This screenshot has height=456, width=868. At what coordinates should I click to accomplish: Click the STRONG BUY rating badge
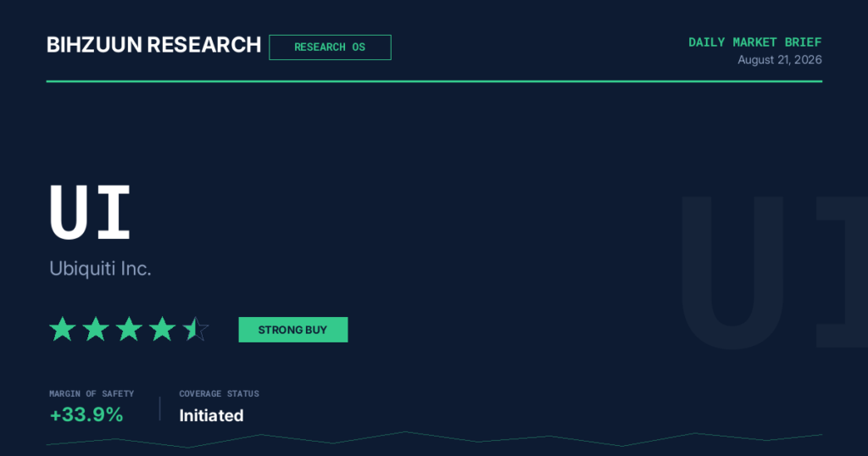(x=292, y=330)
